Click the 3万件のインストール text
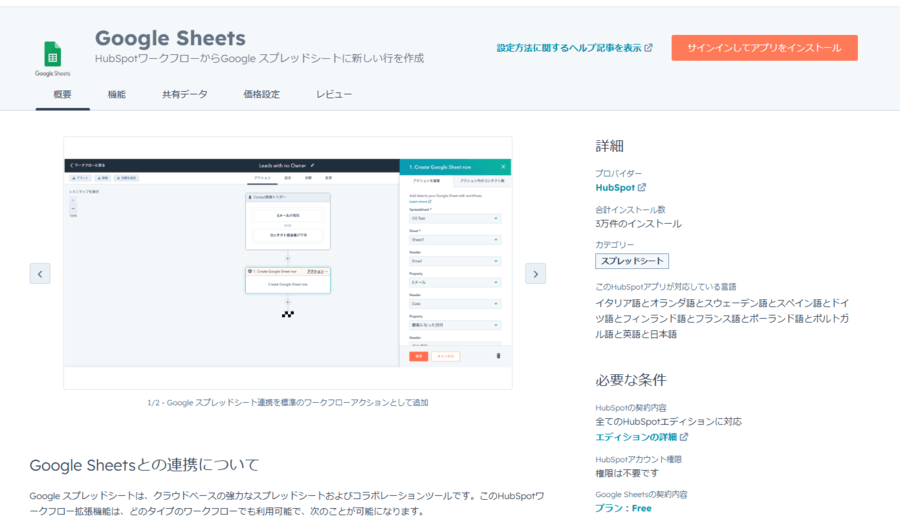This screenshot has height=523, width=900. 638,224
